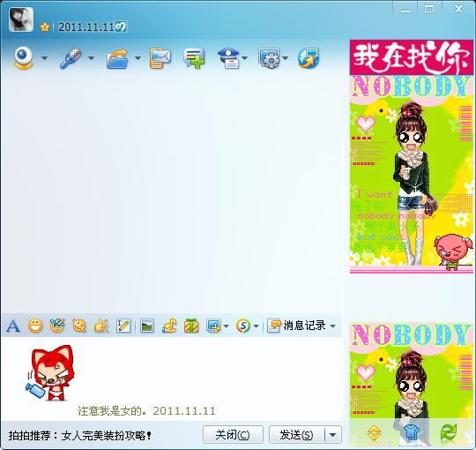Image resolution: width=476 pixels, height=450 pixels.
Task: Start a video call with the webcam icon
Action: click(x=24, y=57)
